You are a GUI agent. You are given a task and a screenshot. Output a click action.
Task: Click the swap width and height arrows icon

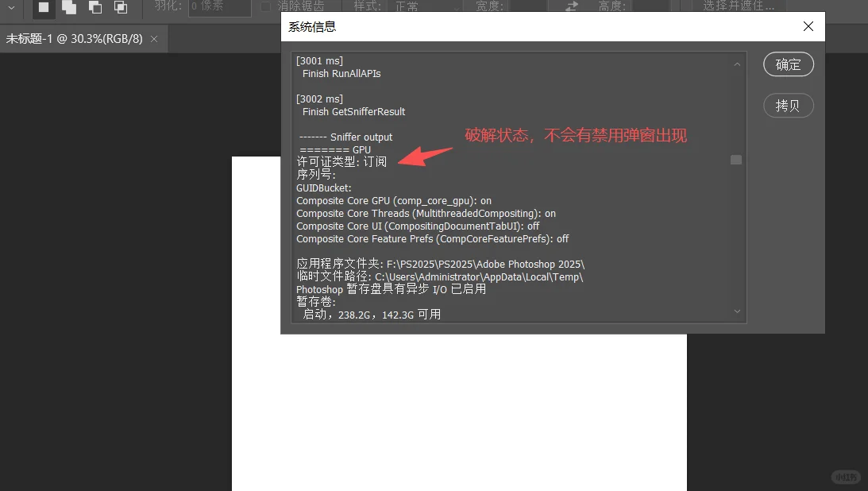click(572, 7)
